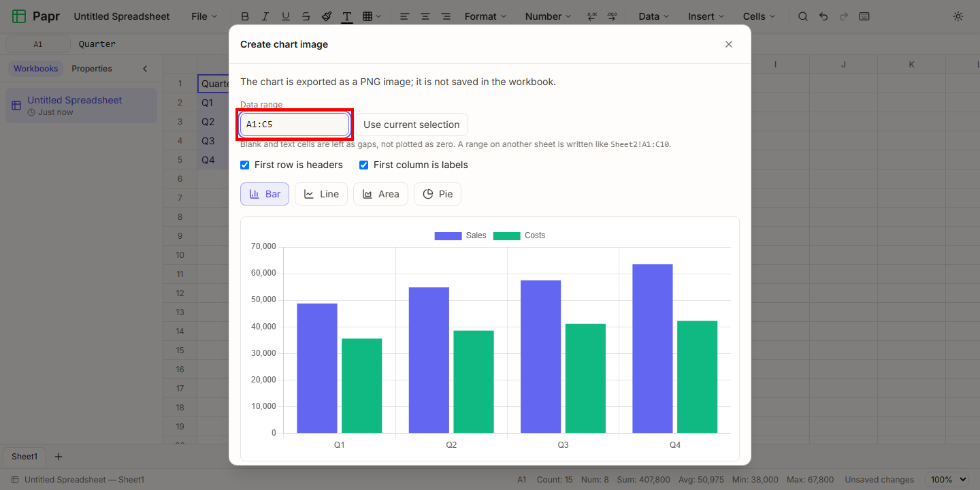This screenshot has width=980, height=490.
Task: Select the Bar chart type
Action: pyautogui.click(x=265, y=194)
